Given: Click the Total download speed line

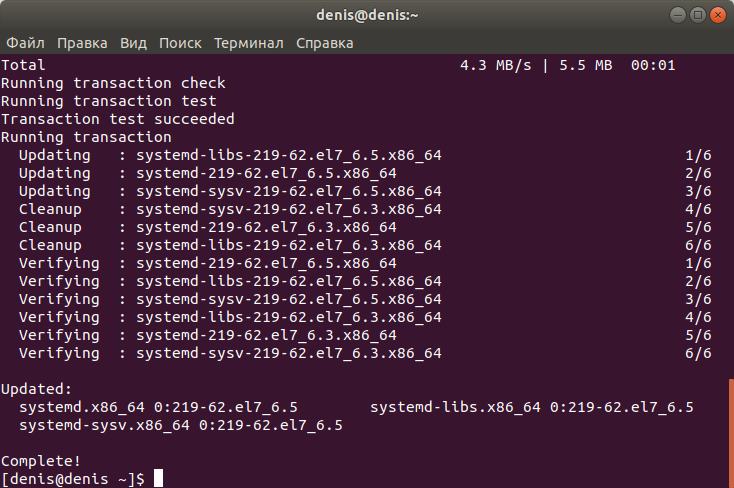Looking at the screenshot, I should tap(338, 65).
